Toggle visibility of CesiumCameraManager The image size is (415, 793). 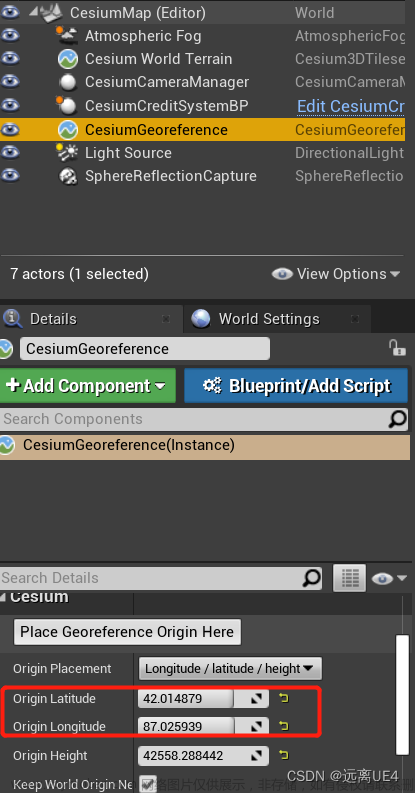click(10, 82)
